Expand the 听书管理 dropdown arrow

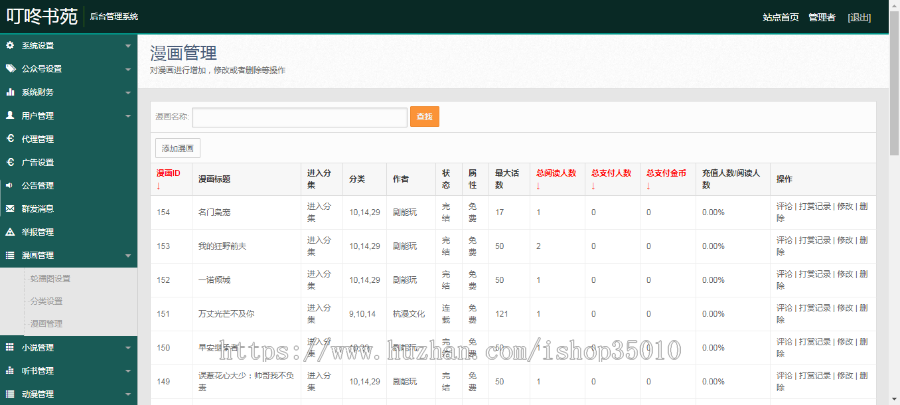pos(128,371)
